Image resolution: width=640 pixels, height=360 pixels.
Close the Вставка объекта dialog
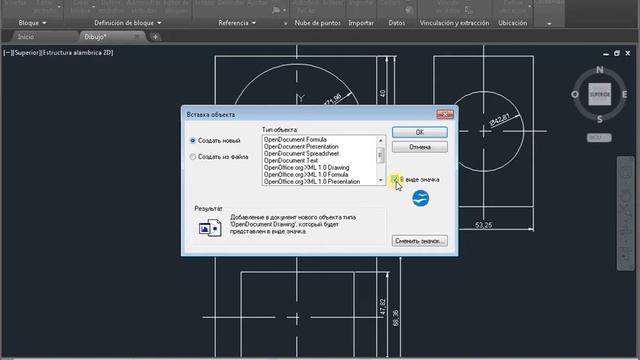pyautogui.click(x=444, y=114)
